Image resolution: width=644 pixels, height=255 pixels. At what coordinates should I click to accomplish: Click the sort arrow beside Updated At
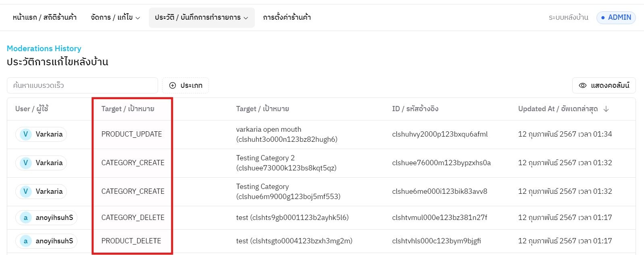point(606,109)
